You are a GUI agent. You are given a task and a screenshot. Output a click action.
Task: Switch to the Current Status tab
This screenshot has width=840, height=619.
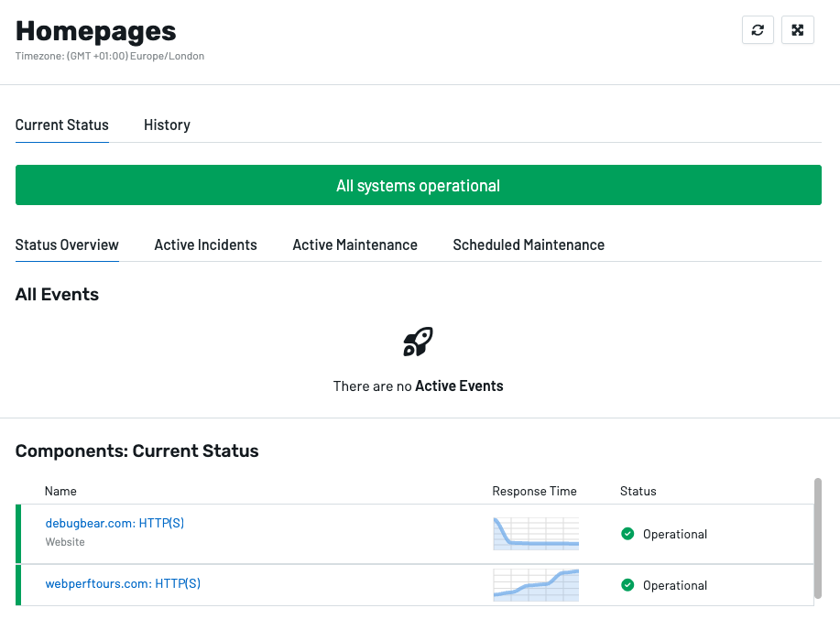pos(62,125)
